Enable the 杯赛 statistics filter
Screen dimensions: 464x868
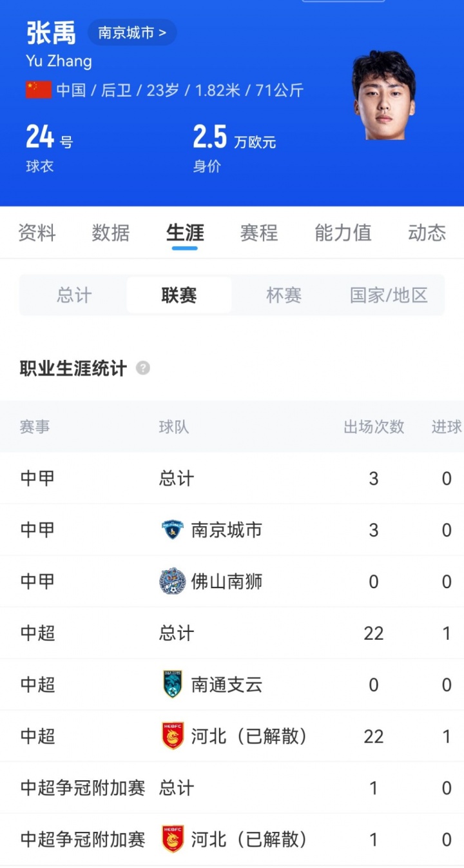point(282,295)
